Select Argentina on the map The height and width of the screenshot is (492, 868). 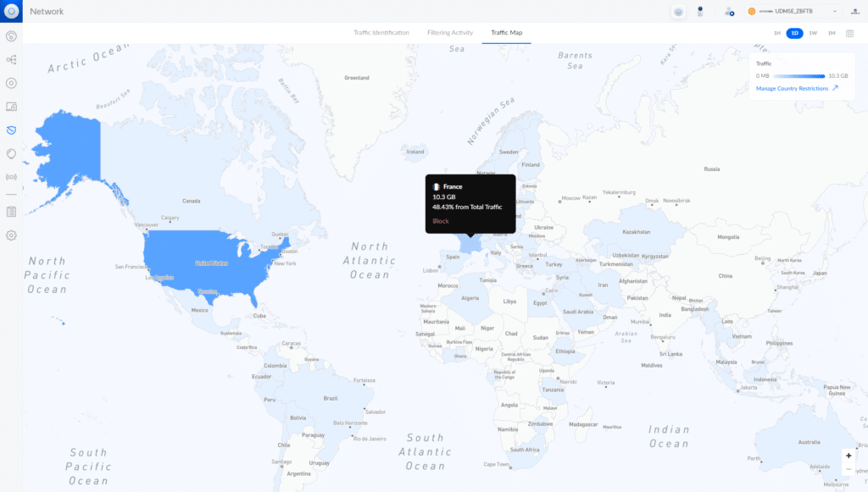[x=298, y=473]
